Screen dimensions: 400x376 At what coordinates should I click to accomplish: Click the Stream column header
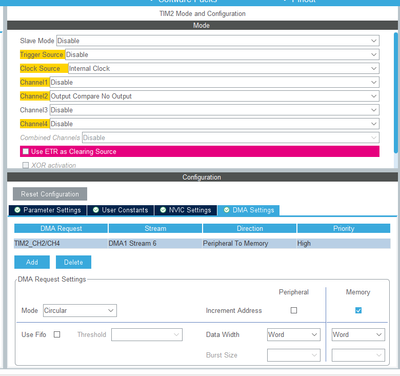click(155, 228)
